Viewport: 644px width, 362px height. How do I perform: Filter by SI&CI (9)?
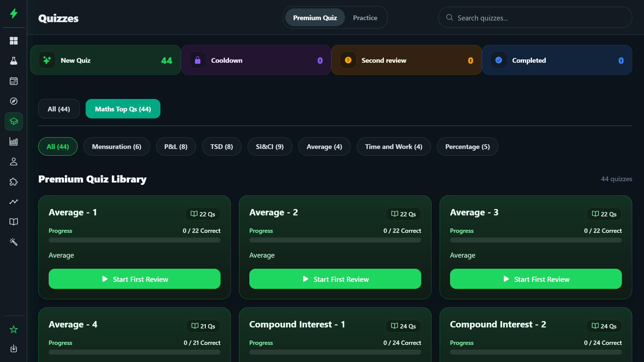[x=270, y=147]
